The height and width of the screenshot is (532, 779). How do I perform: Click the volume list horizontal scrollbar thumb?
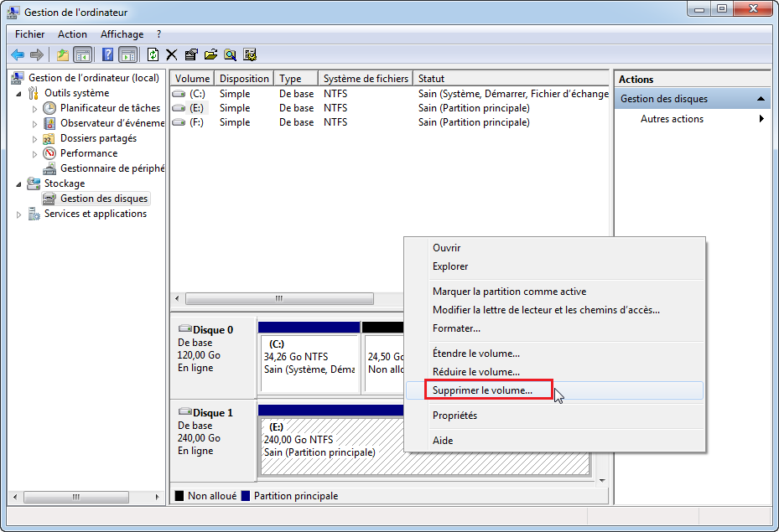279,298
